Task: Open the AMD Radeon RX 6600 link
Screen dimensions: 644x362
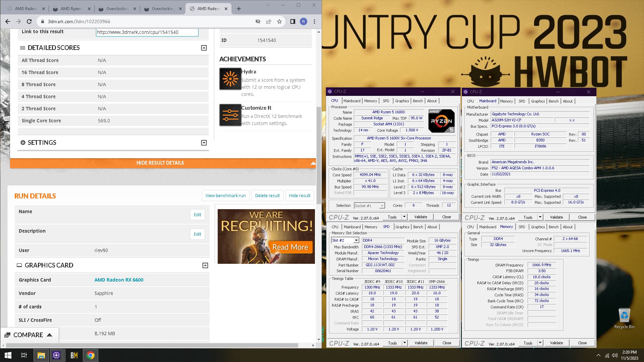Action: 119,280
